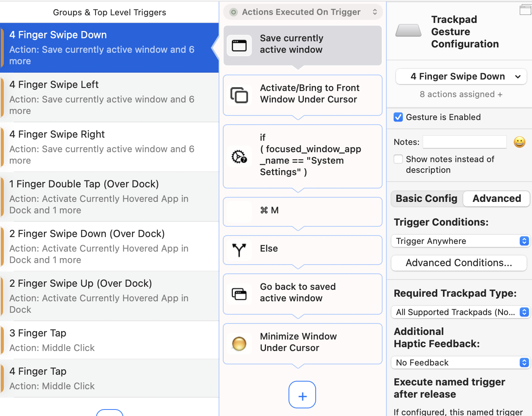Select the ⌘ M shortcut action
532x416 pixels.
click(x=303, y=212)
